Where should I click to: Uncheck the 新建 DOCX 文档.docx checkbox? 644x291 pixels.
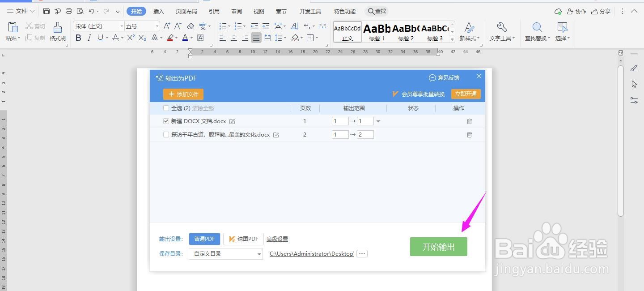click(166, 121)
